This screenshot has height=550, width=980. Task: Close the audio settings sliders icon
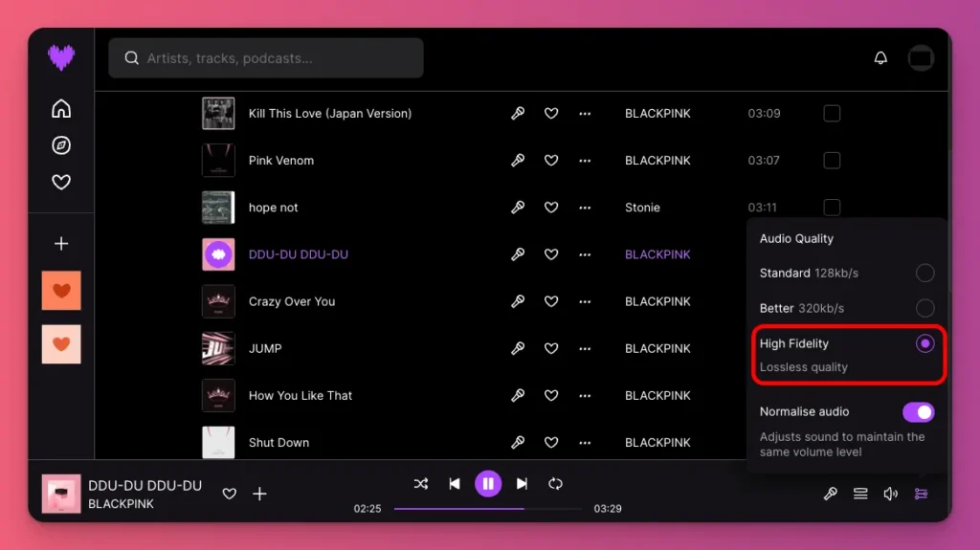coord(922,494)
